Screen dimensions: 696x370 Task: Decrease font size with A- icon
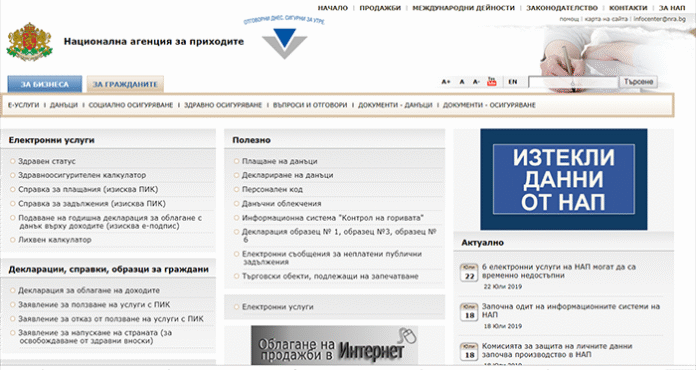click(x=476, y=82)
